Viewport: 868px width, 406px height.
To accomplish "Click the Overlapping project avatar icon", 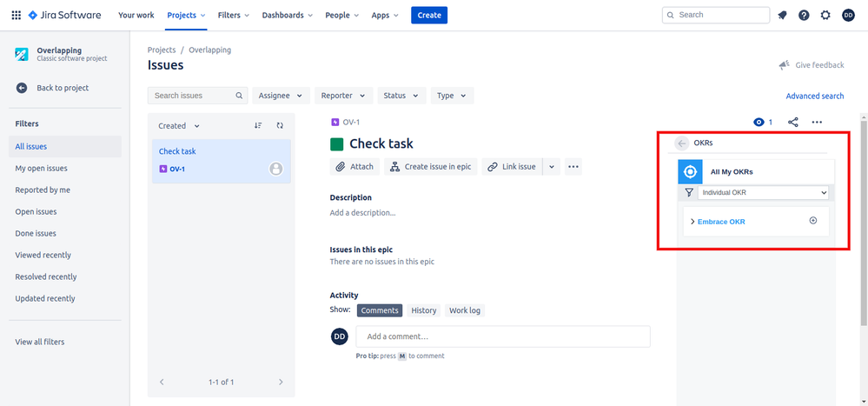I will click(22, 54).
